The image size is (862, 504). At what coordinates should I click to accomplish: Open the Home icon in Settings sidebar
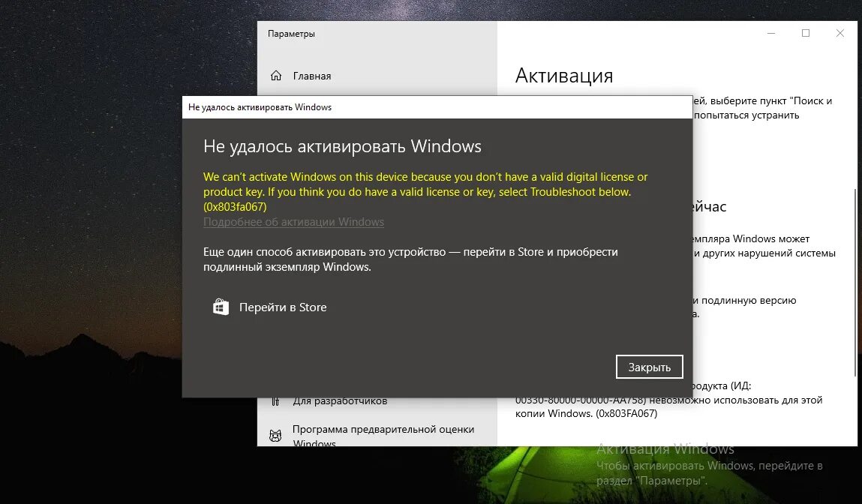tap(276, 76)
